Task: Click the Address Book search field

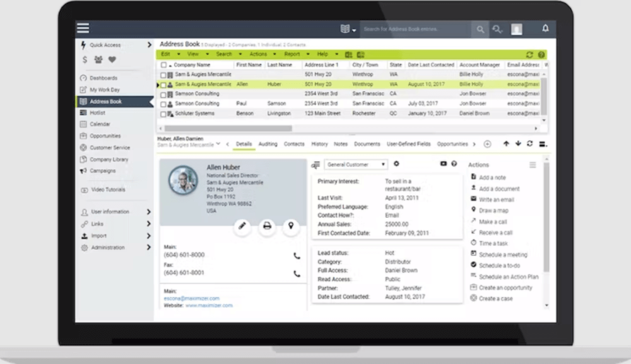Action: (x=415, y=29)
